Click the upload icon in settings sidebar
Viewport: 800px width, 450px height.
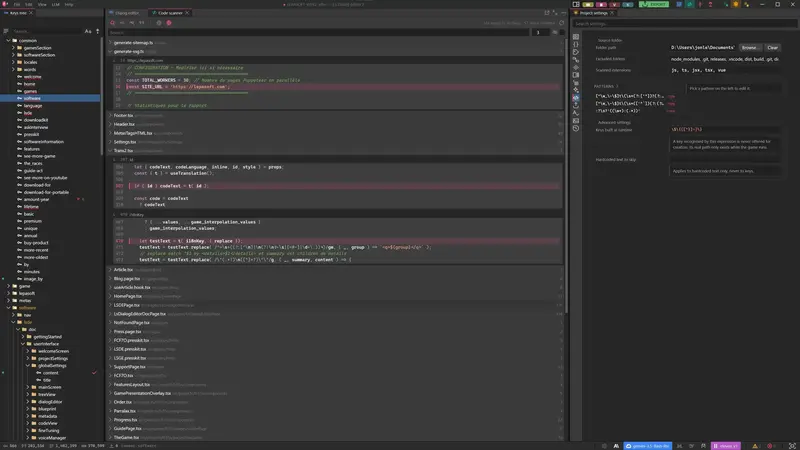click(576, 105)
